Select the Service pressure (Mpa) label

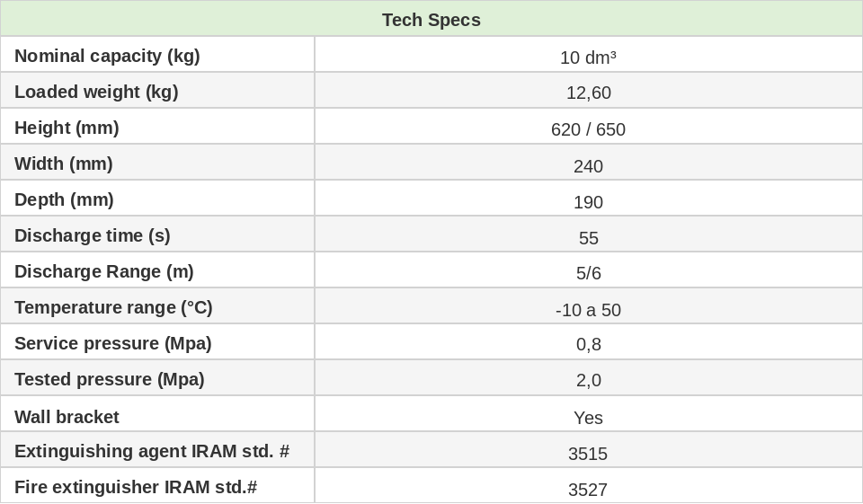coord(113,343)
